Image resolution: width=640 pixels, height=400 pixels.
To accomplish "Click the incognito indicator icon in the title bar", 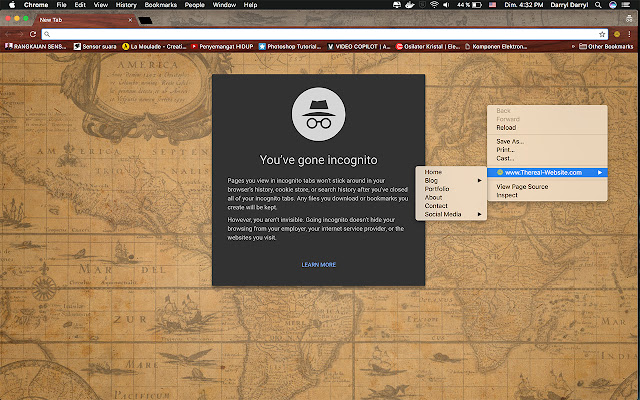I will (x=629, y=19).
